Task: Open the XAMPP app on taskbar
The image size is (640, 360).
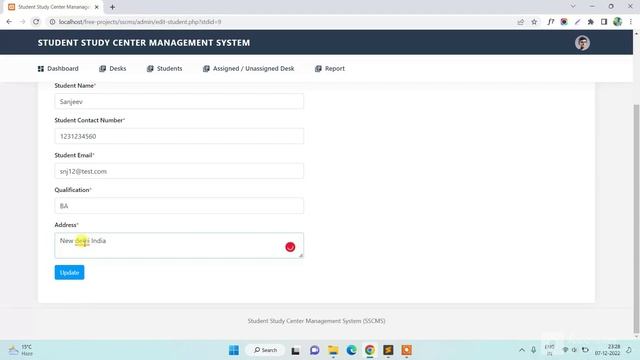Action: (x=407, y=350)
